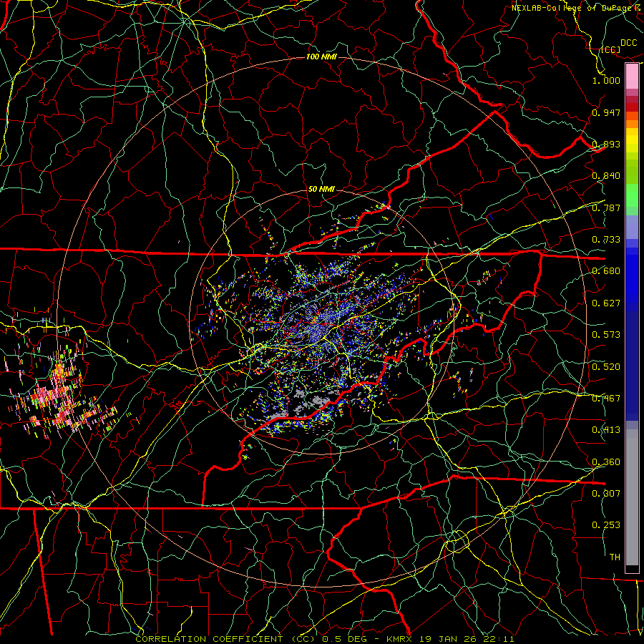Select the 0.520 scale value
This screenshot has height=644, width=644.
tap(606, 367)
